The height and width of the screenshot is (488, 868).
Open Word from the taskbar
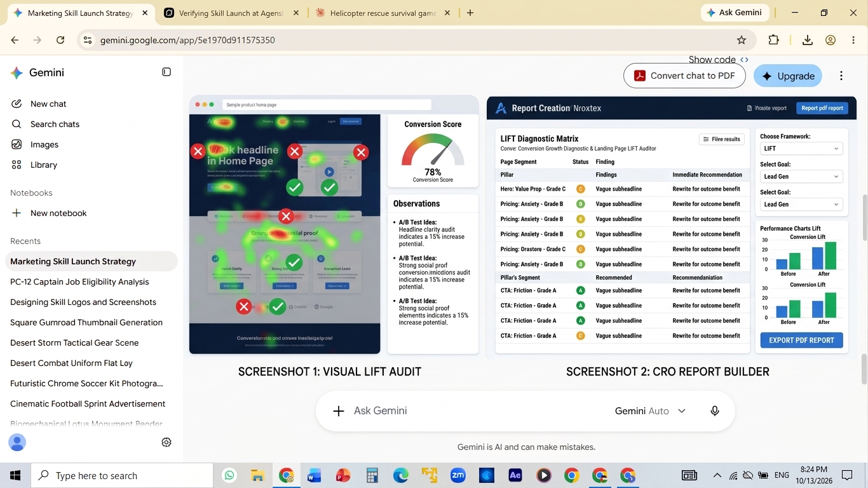pyautogui.click(x=314, y=475)
